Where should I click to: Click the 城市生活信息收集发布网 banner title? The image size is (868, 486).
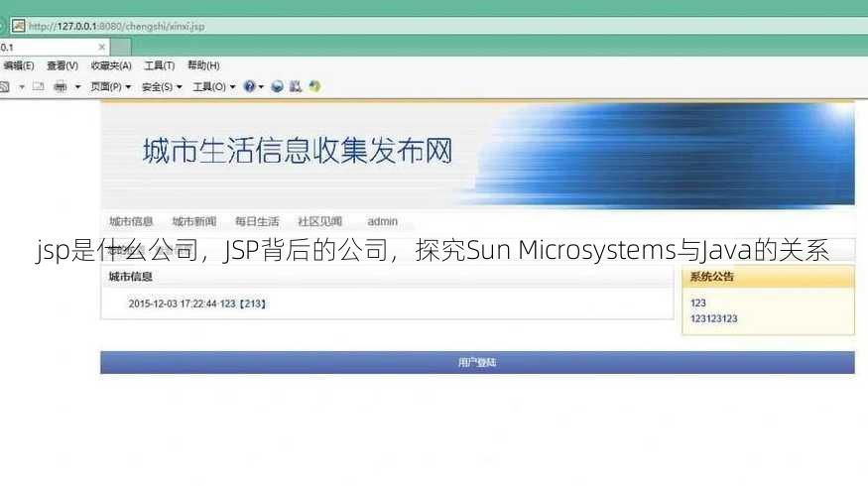tap(298, 151)
